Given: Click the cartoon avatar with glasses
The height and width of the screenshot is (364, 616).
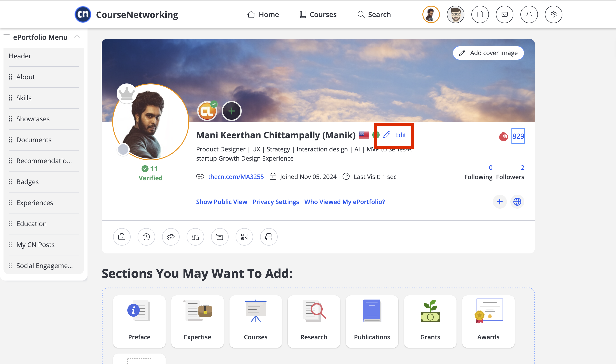Looking at the screenshot, I should pos(456,14).
